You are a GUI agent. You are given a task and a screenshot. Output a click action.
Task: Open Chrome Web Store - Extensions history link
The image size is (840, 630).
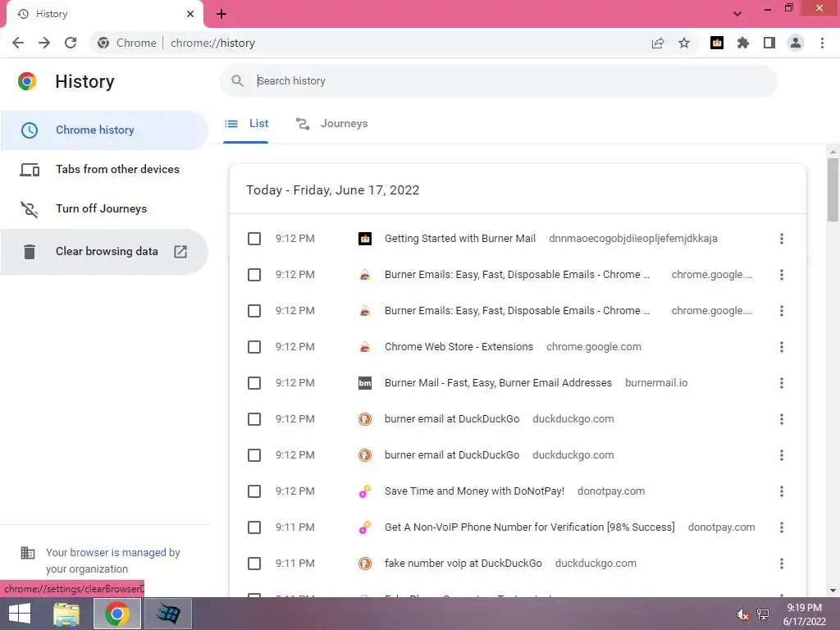(x=459, y=347)
